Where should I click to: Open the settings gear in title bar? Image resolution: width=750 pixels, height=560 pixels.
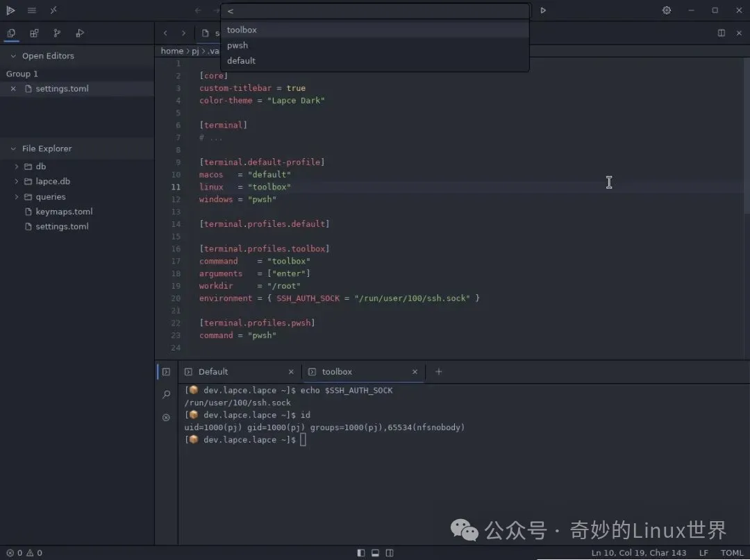click(667, 10)
